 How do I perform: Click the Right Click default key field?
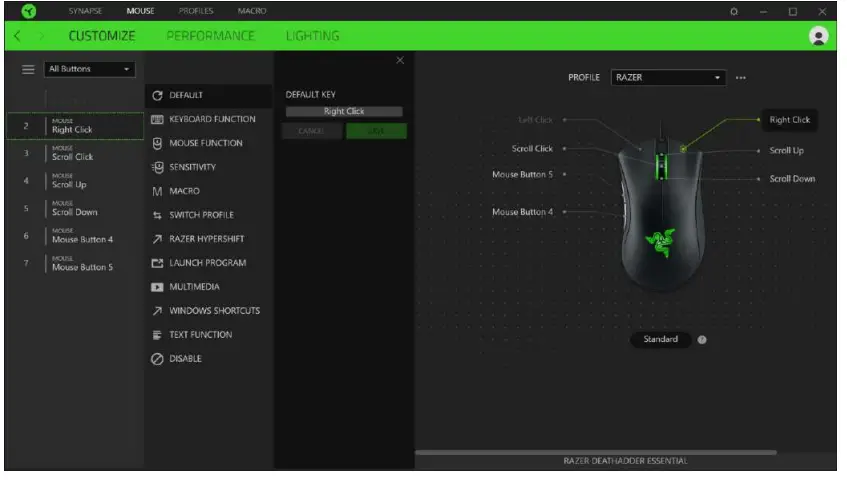(344, 111)
